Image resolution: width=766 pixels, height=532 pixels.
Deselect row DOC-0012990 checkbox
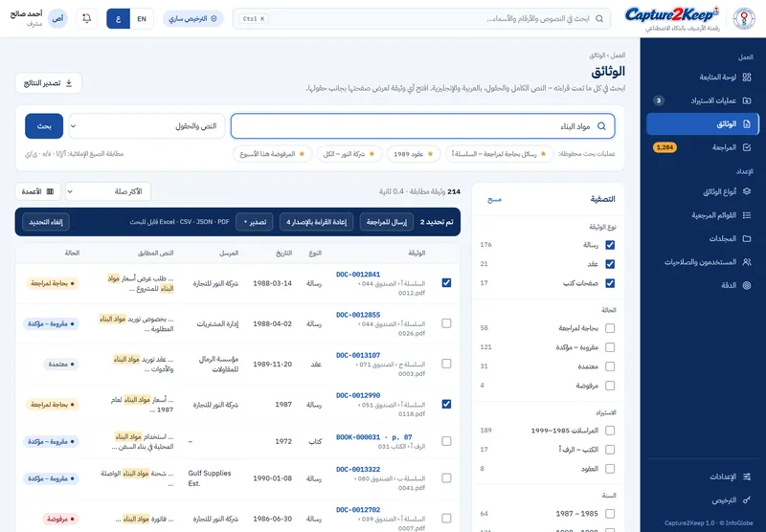(446, 404)
